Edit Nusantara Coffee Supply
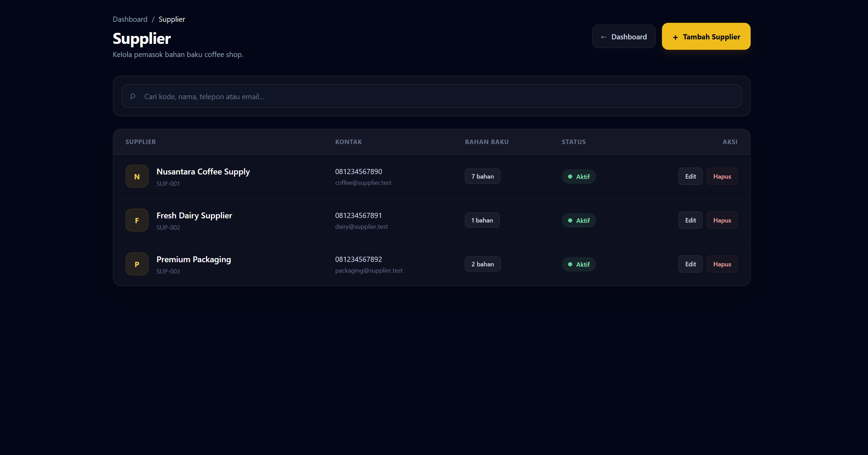This screenshot has height=455, width=868. (x=691, y=176)
